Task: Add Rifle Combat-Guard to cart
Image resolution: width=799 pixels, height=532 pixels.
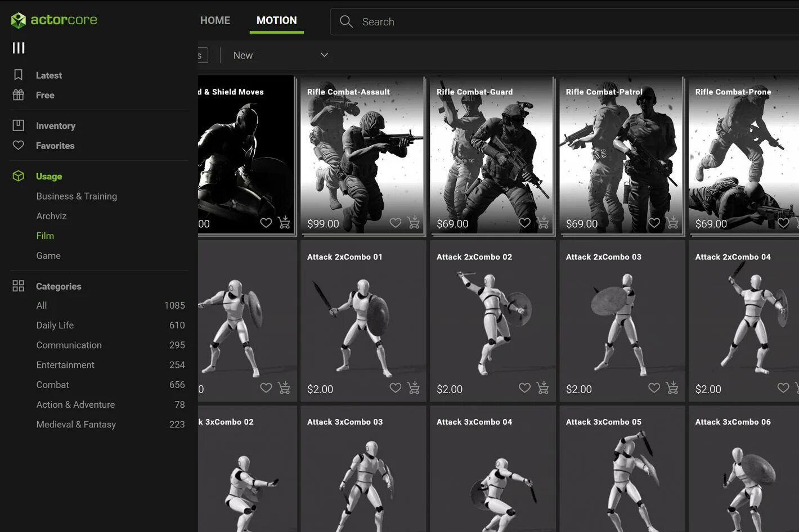Action: coord(543,223)
